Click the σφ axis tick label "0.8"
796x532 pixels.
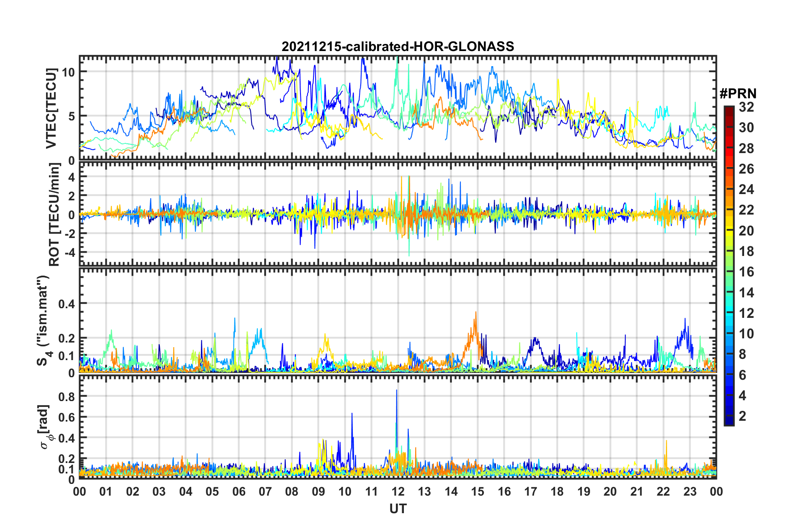tap(67, 396)
